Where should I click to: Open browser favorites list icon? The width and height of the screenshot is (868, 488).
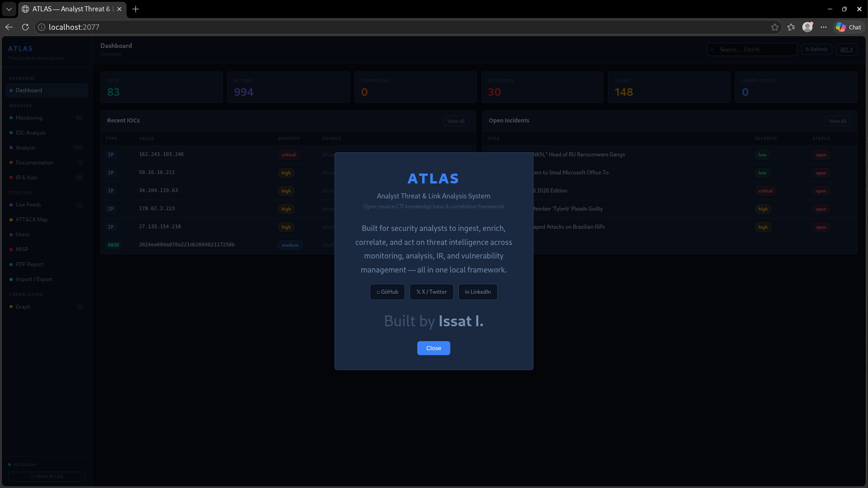pyautogui.click(x=791, y=27)
